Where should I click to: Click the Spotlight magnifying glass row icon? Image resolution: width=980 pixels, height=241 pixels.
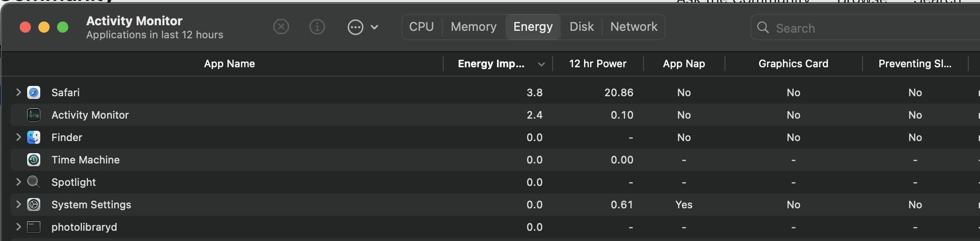point(33,182)
